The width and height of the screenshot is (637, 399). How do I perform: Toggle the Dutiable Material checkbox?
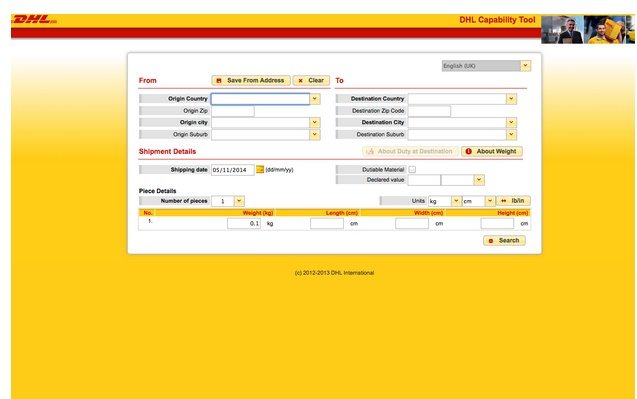pyautogui.click(x=412, y=169)
